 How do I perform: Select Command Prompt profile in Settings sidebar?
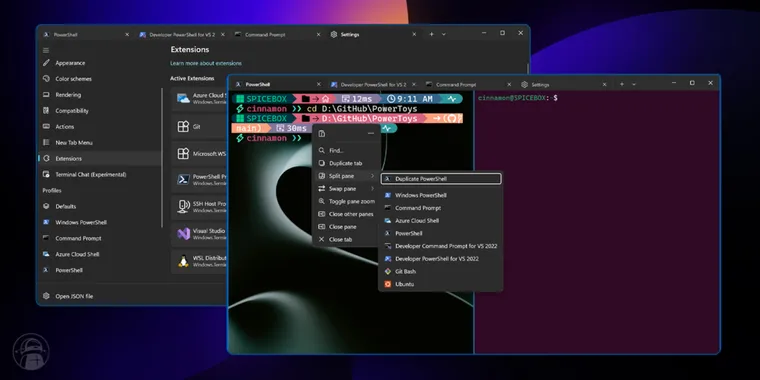pos(100,238)
